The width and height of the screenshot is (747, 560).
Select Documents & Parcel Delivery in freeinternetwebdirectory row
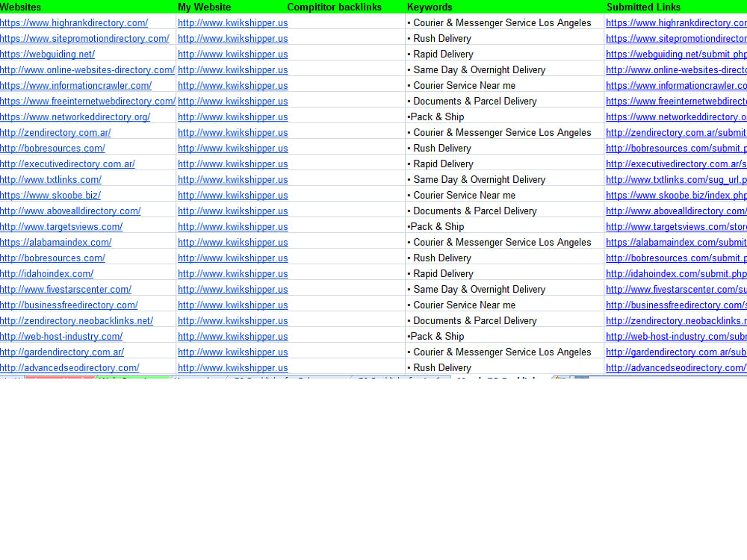click(x=472, y=102)
